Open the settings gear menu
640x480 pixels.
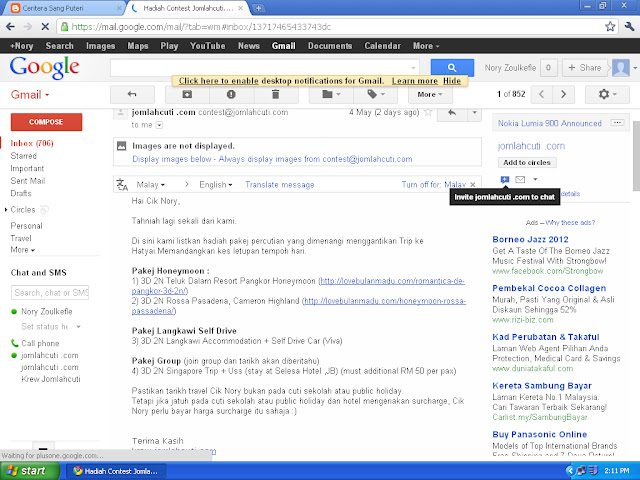(607, 95)
